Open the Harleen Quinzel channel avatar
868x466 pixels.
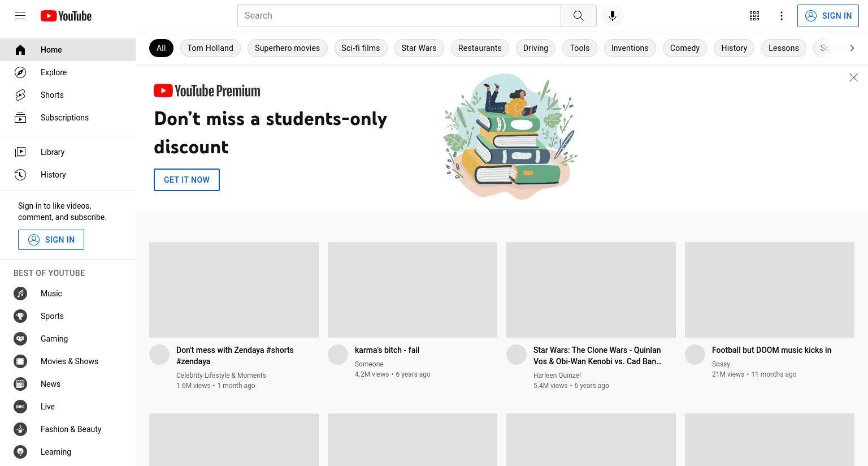(x=517, y=355)
